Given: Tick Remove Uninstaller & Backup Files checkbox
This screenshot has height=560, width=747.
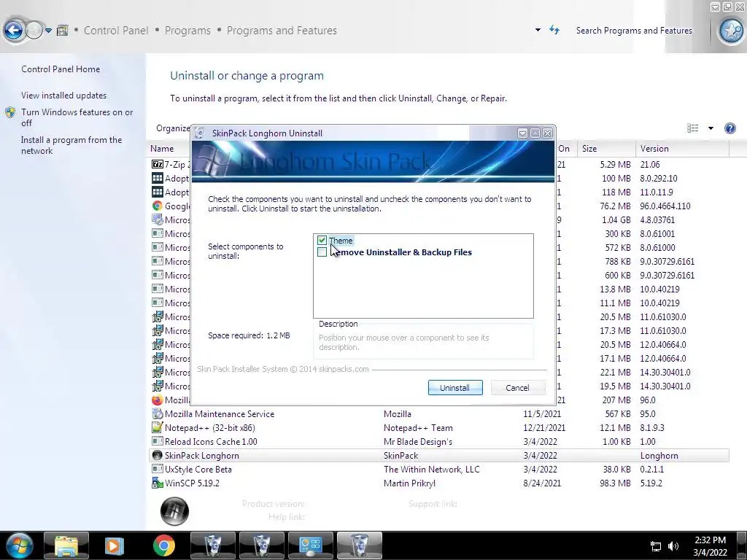Looking at the screenshot, I should (x=322, y=252).
